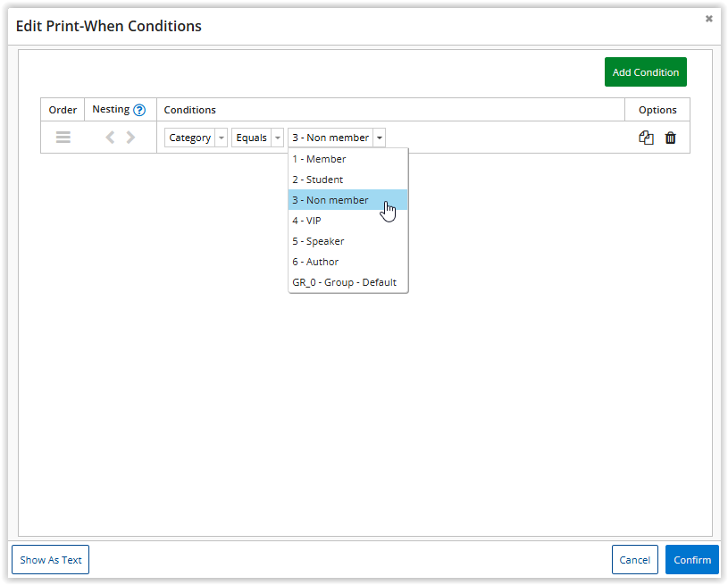728x585 pixels.
Task: Select '1 - Member' from the list
Action: click(319, 159)
